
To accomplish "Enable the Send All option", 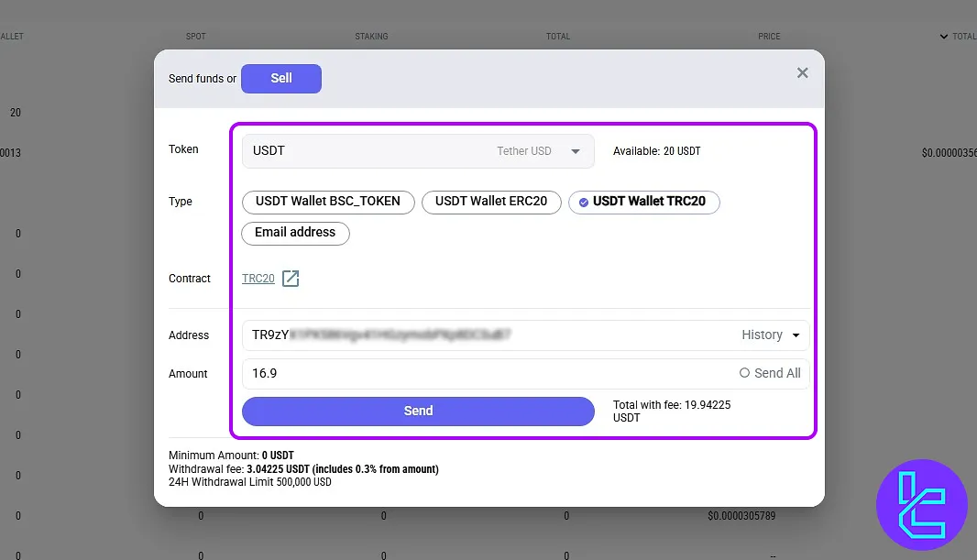I will (x=770, y=373).
